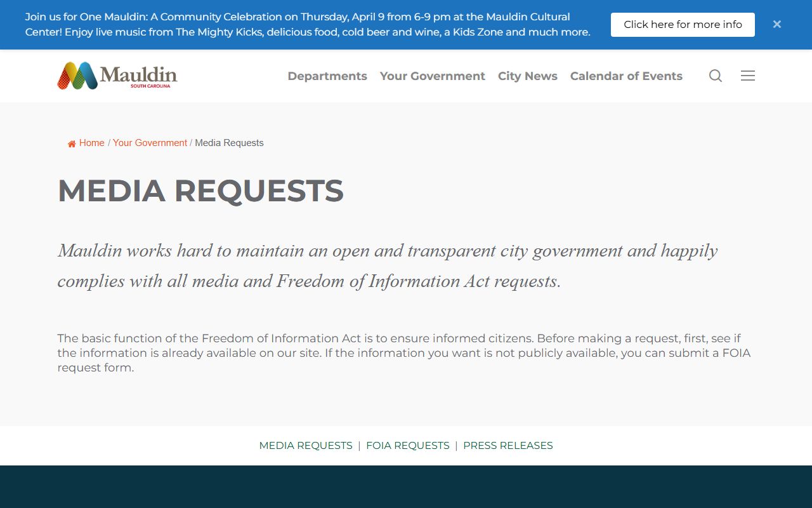Open the Your Government menu
Viewport: 812px width, 508px height.
[x=433, y=76]
